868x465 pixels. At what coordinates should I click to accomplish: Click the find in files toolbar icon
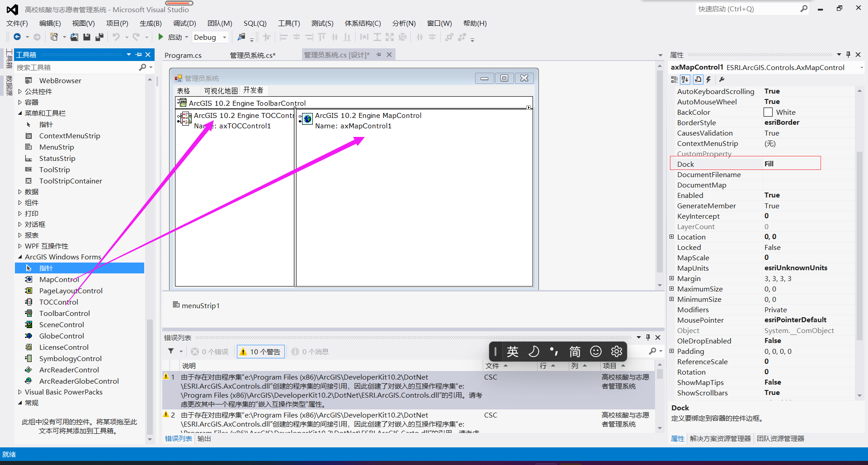pos(241,37)
